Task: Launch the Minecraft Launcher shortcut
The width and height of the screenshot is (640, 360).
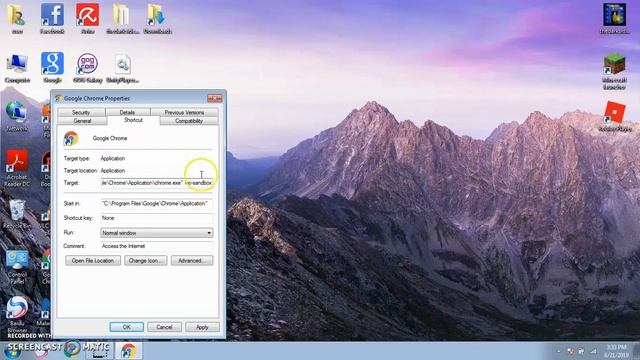Action: tap(614, 71)
